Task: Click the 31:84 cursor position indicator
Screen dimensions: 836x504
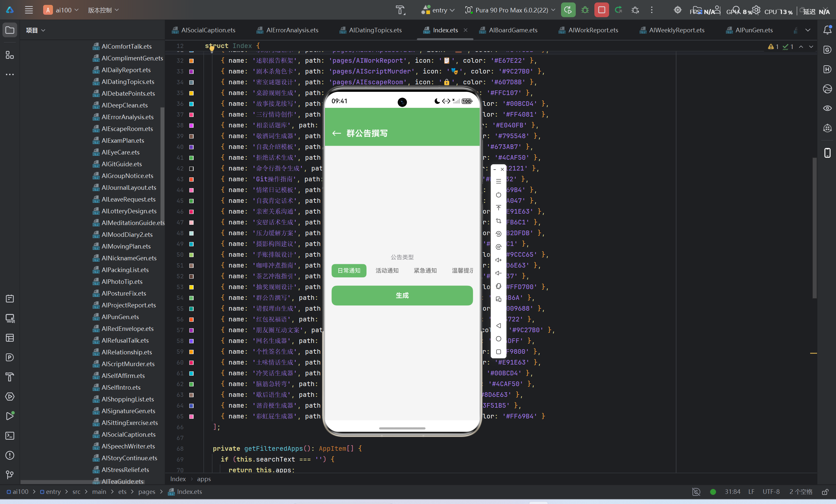Action: coord(732,491)
